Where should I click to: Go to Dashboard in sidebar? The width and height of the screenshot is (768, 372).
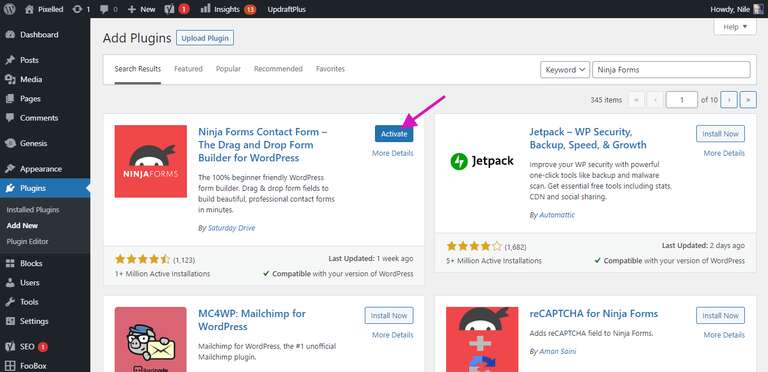tap(45, 35)
